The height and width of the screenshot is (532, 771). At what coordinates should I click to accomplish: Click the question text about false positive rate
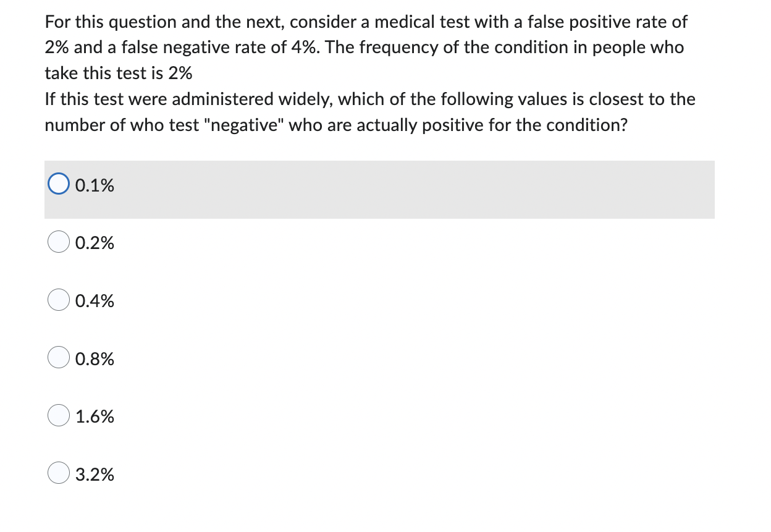click(364, 47)
